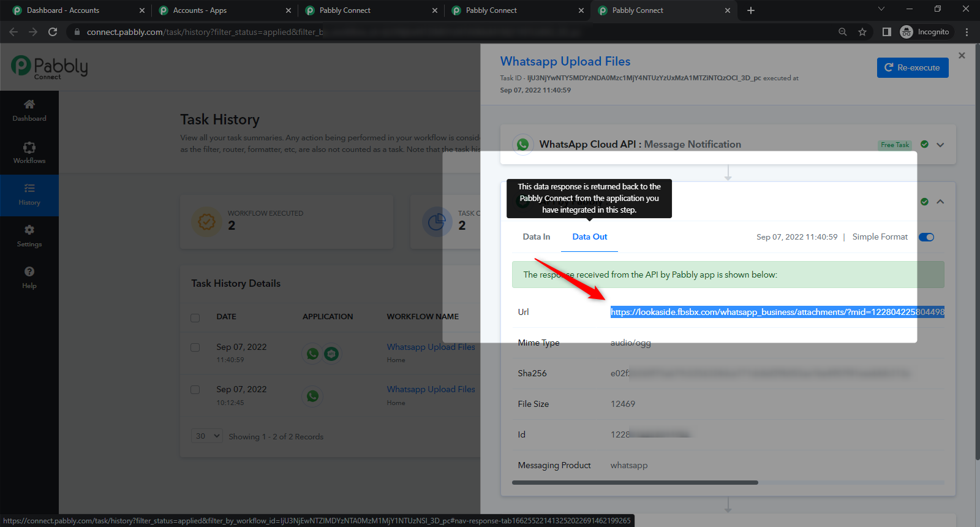Image resolution: width=980 pixels, height=527 pixels.
Task: Close the Dashboard - Accounts browser tab
Action: 142,10
